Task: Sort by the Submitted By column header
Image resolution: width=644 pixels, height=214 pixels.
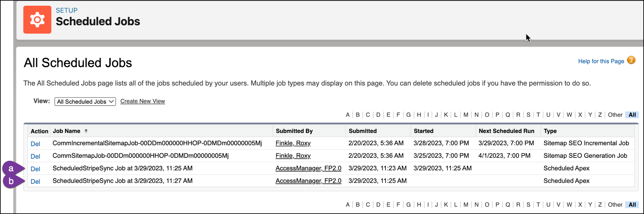Action: pos(294,131)
